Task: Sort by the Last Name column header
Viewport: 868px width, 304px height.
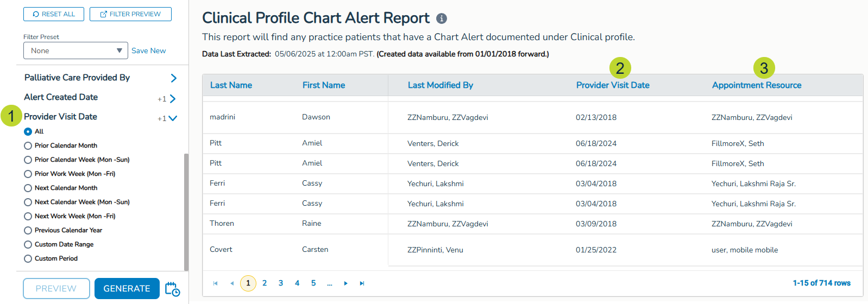Action: [x=231, y=85]
